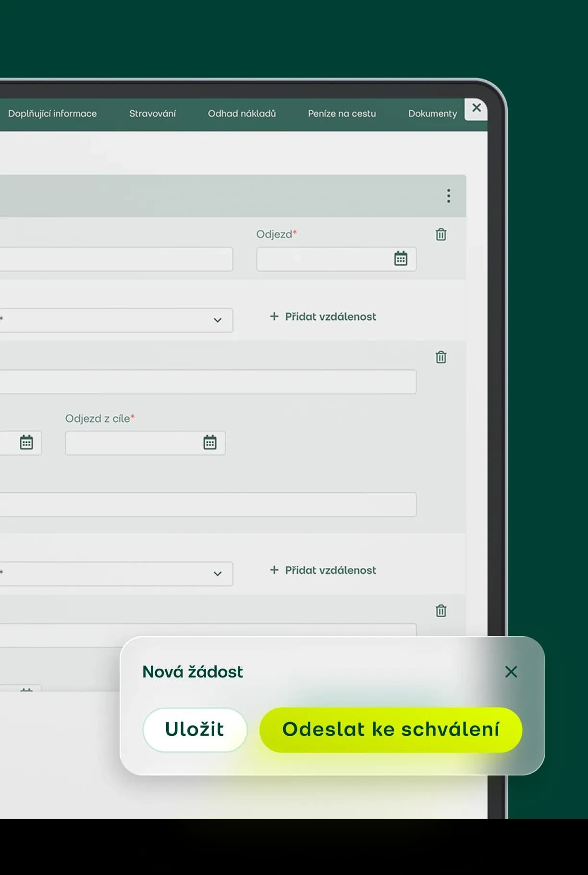The width and height of the screenshot is (588, 875).
Task: Click Odeslat ke schválení
Action: coord(391,729)
